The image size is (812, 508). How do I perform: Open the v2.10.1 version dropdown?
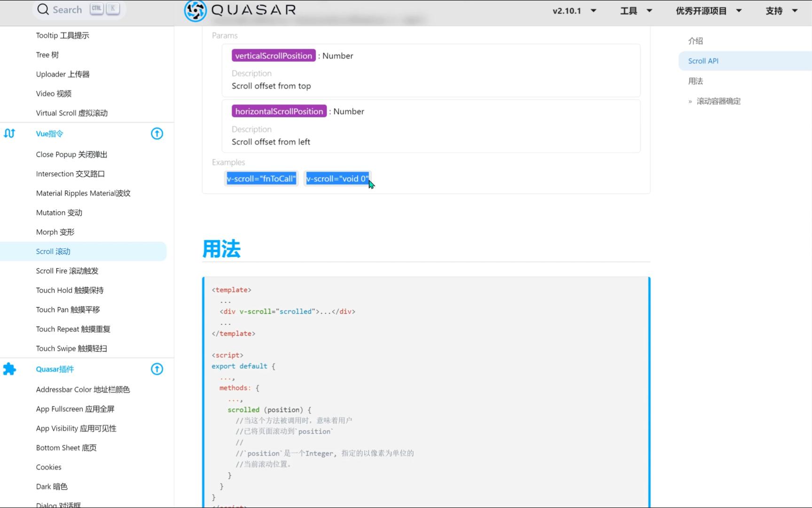click(x=574, y=10)
